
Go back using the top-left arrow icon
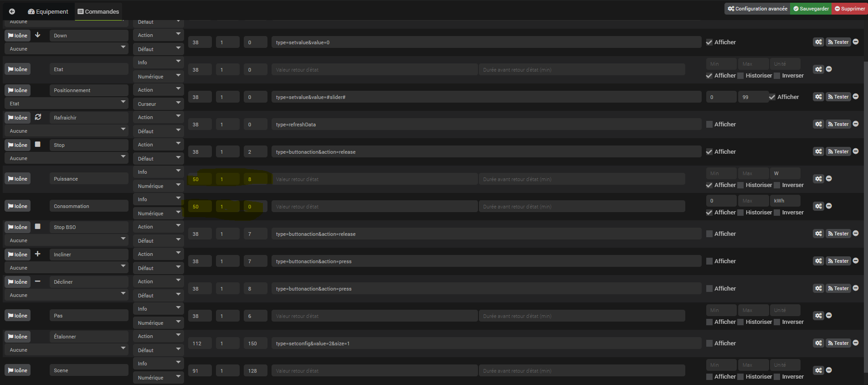(x=12, y=11)
